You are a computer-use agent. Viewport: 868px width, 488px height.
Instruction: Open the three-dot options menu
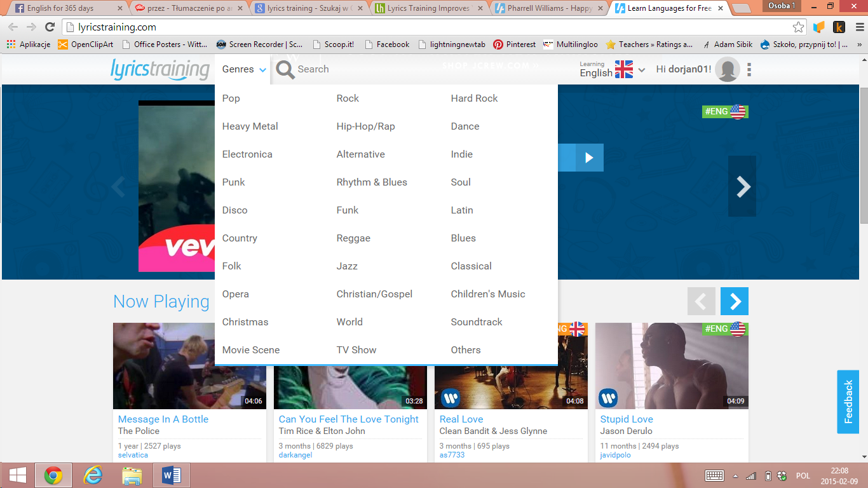[x=750, y=69]
